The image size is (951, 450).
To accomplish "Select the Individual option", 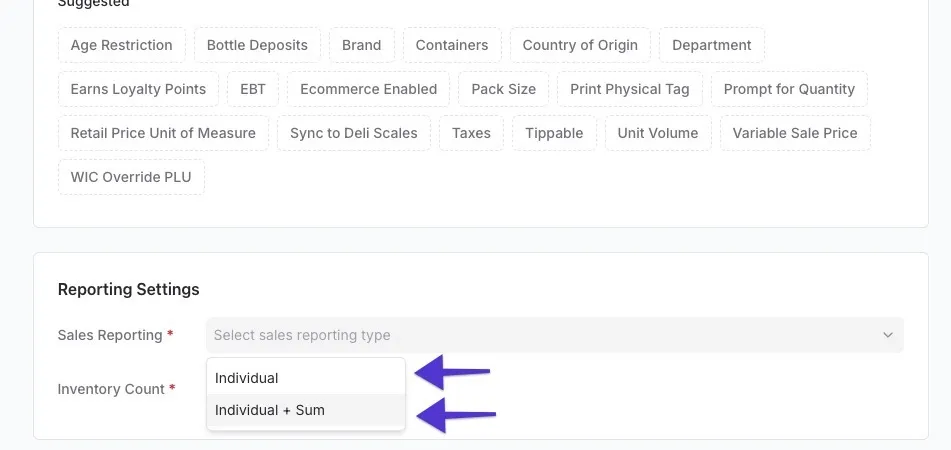I will click(x=306, y=378).
